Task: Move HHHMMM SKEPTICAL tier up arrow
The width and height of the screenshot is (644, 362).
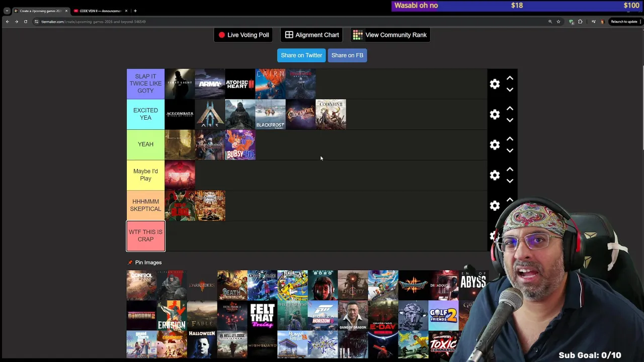Action: click(x=510, y=200)
